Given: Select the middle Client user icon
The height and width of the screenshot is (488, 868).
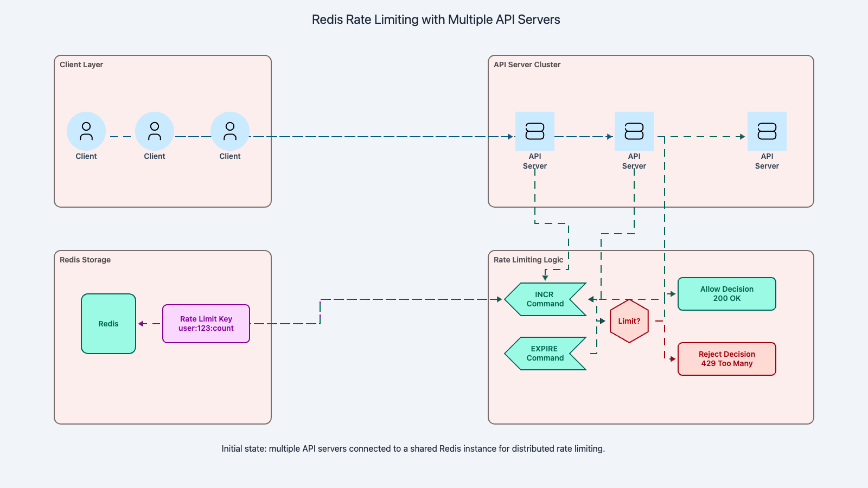Looking at the screenshot, I should pyautogui.click(x=155, y=131).
